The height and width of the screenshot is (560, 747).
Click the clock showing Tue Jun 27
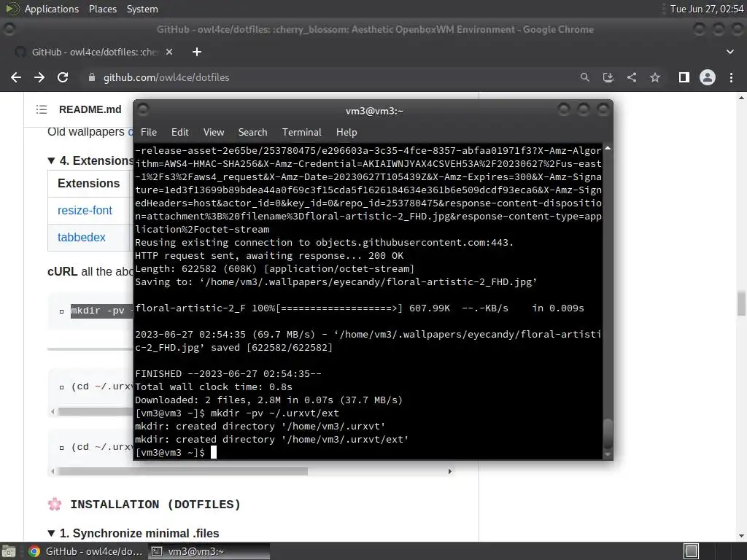[x=707, y=9]
